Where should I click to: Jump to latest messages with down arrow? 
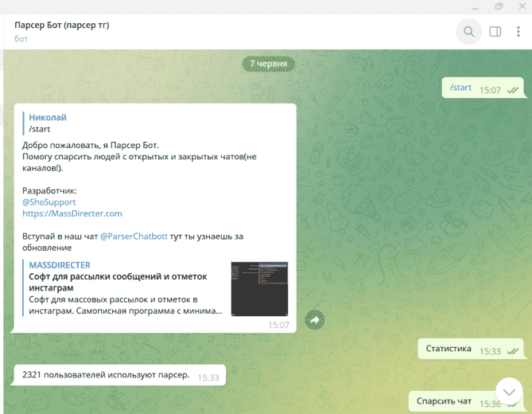[509, 391]
